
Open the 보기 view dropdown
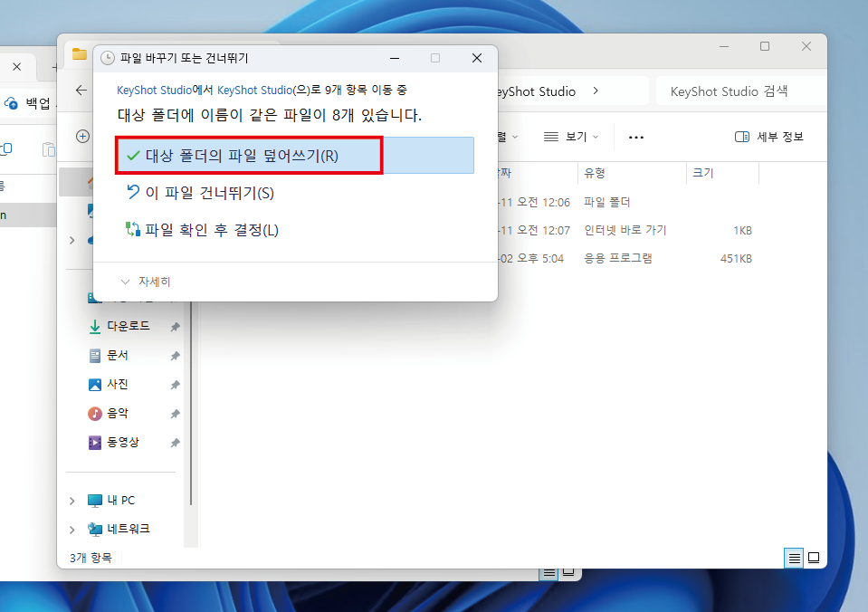571,137
